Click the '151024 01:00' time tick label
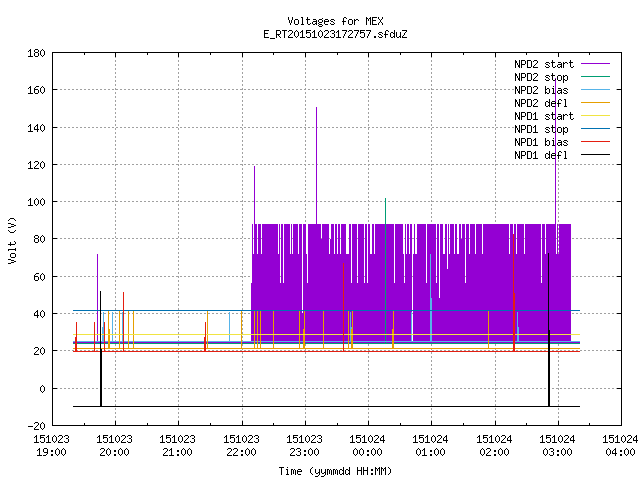This screenshot has width=640, height=480. click(431, 446)
